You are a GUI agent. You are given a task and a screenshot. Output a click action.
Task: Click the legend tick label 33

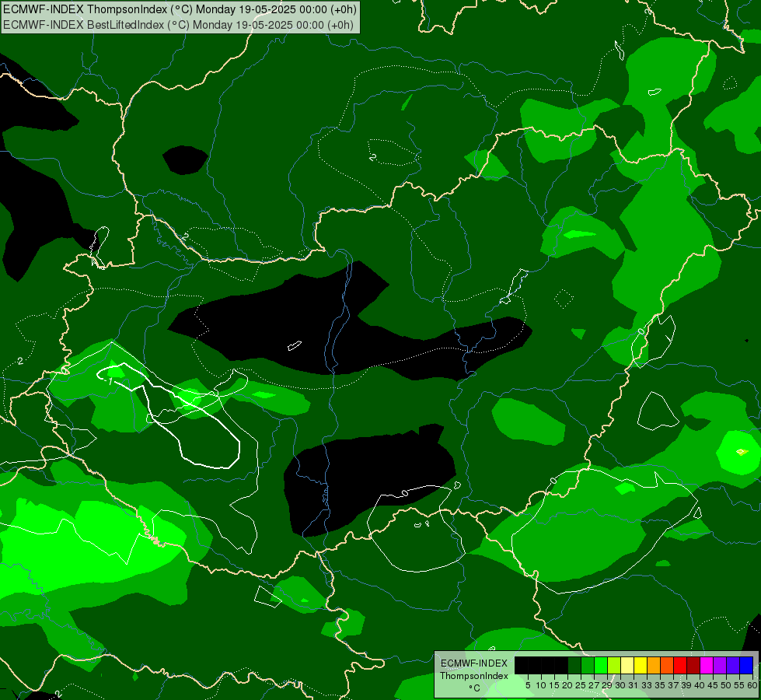click(x=647, y=685)
